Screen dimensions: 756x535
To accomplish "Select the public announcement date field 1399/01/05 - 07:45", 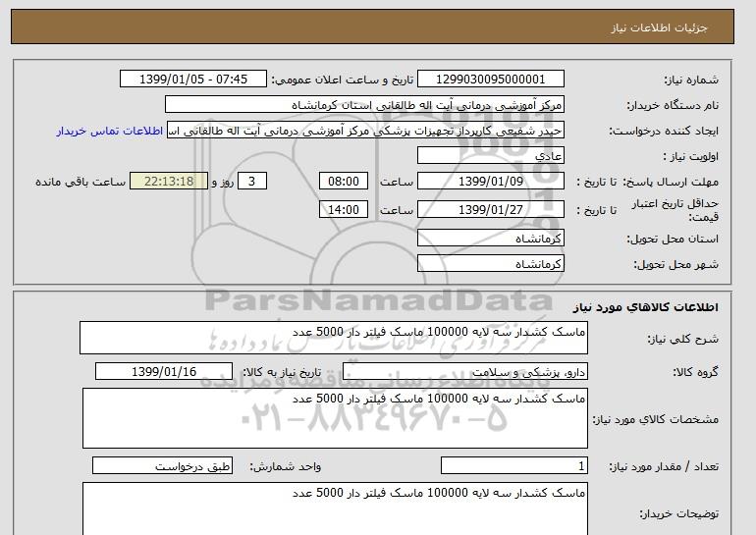I will pyautogui.click(x=192, y=80).
